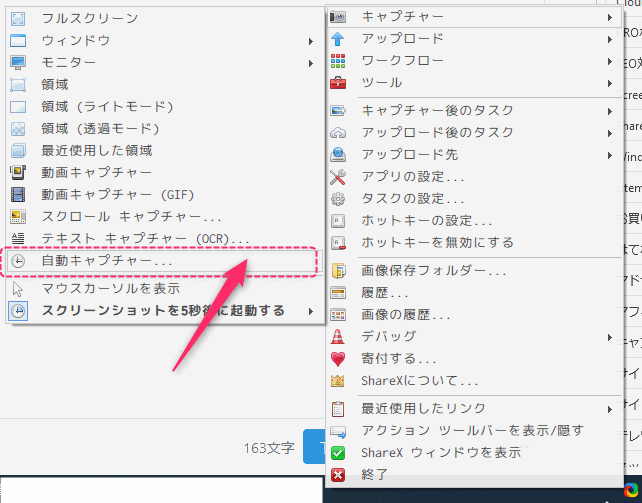Click the 寄付する heart icon
The width and height of the screenshot is (642, 503).
pyautogui.click(x=338, y=359)
